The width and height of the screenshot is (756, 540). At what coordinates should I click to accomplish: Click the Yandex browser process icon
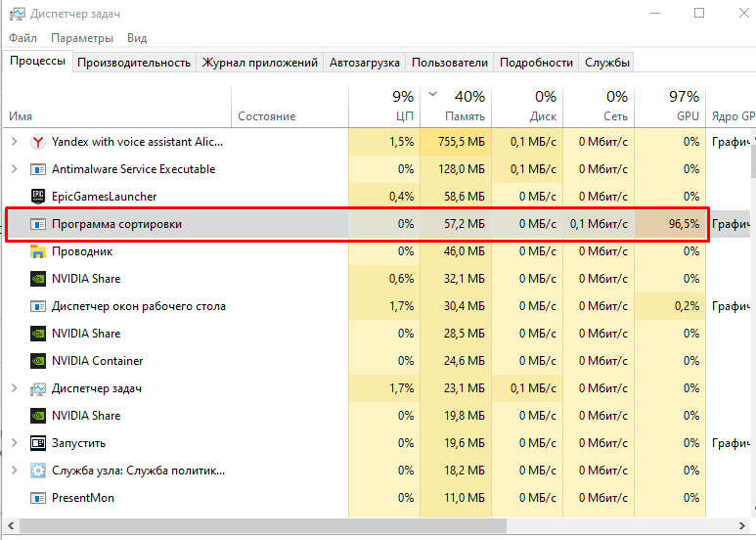(x=37, y=142)
